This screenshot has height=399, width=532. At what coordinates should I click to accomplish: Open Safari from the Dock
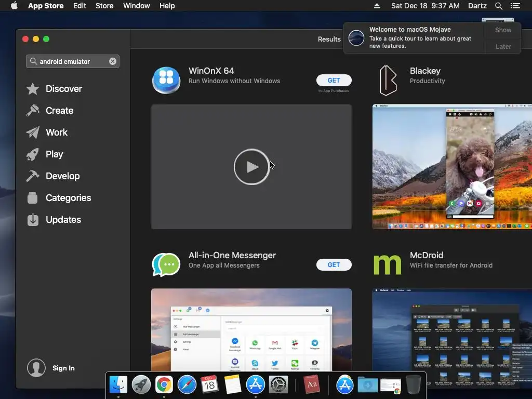coord(187,385)
